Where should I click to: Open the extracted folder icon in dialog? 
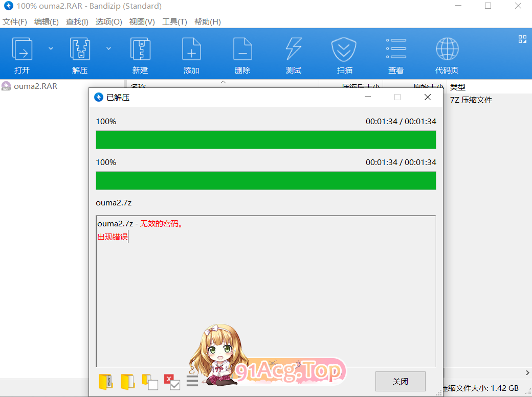click(x=127, y=381)
